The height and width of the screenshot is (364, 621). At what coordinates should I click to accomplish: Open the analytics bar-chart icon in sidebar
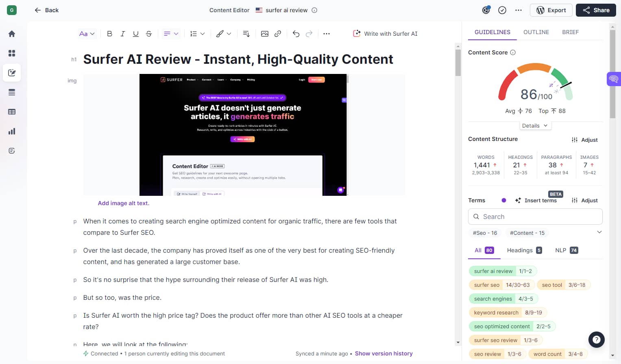11,131
